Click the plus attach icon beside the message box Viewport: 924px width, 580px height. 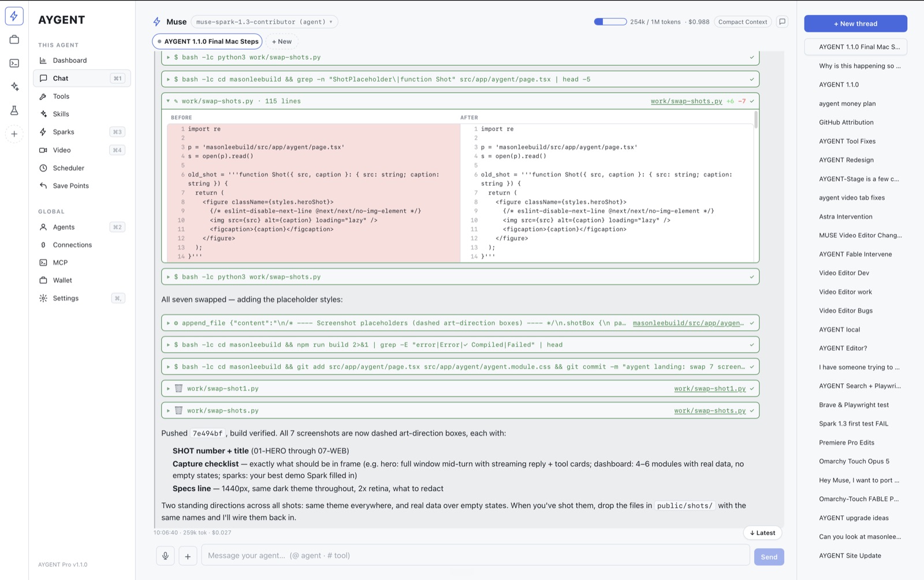(x=188, y=556)
